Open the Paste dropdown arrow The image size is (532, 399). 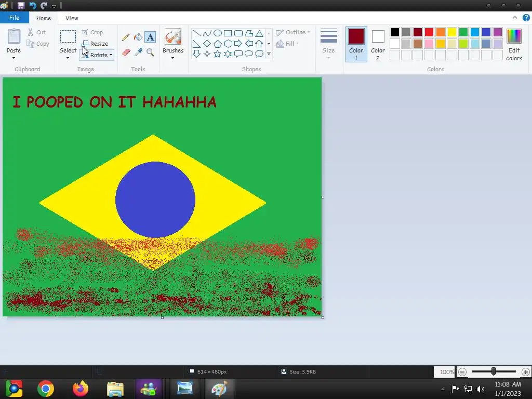coord(14,58)
